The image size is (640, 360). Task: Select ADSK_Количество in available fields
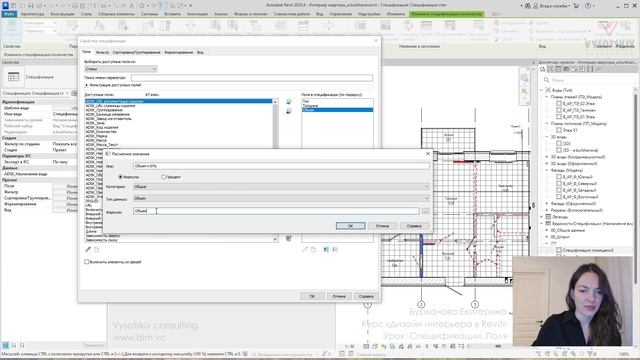tap(101, 131)
